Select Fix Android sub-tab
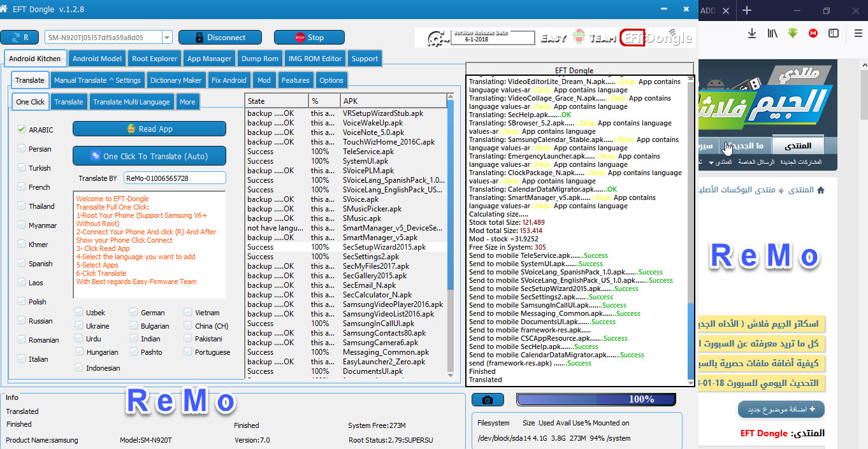This screenshot has width=868, height=449. tap(229, 80)
